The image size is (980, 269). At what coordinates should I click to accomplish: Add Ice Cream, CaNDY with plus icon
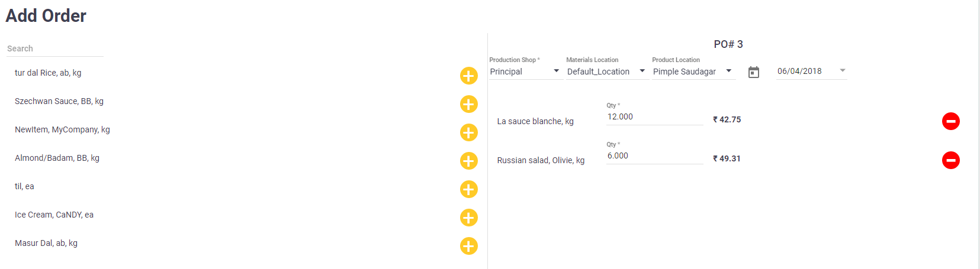[x=469, y=218]
